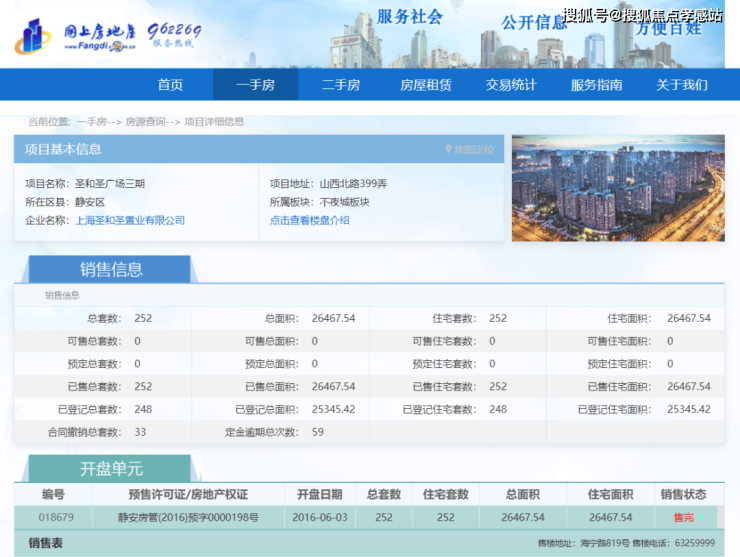Image resolution: width=740 pixels, height=557 pixels.
Task: Open the project night-view building photo
Action: pos(618,188)
